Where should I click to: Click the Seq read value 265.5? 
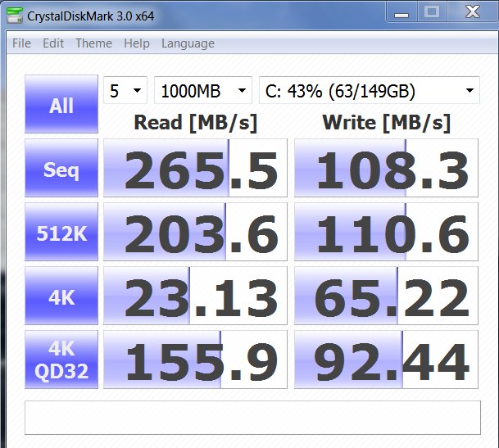[x=195, y=168]
